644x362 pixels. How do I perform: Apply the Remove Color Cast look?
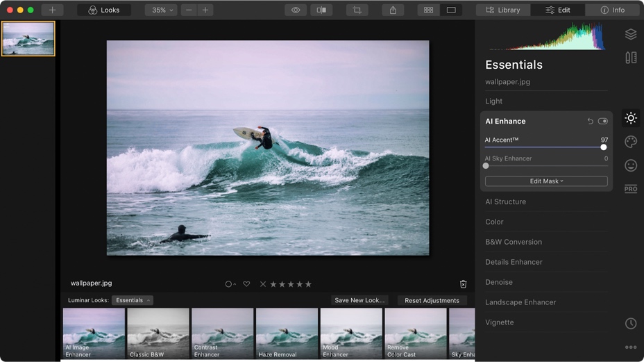pos(416,334)
